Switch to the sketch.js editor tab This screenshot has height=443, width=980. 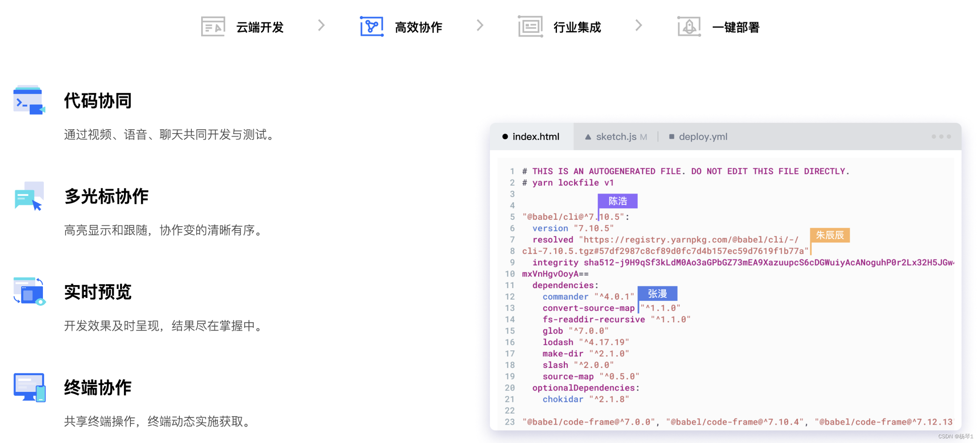pyautogui.click(x=616, y=137)
